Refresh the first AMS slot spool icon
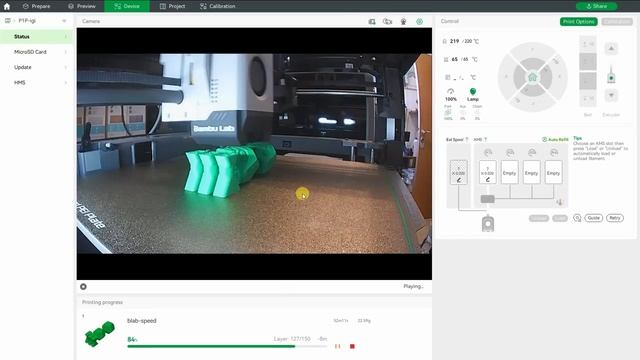Image resolution: width=640 pixels, height=360 pixels. pyautogui.click(x=488, y=153)
